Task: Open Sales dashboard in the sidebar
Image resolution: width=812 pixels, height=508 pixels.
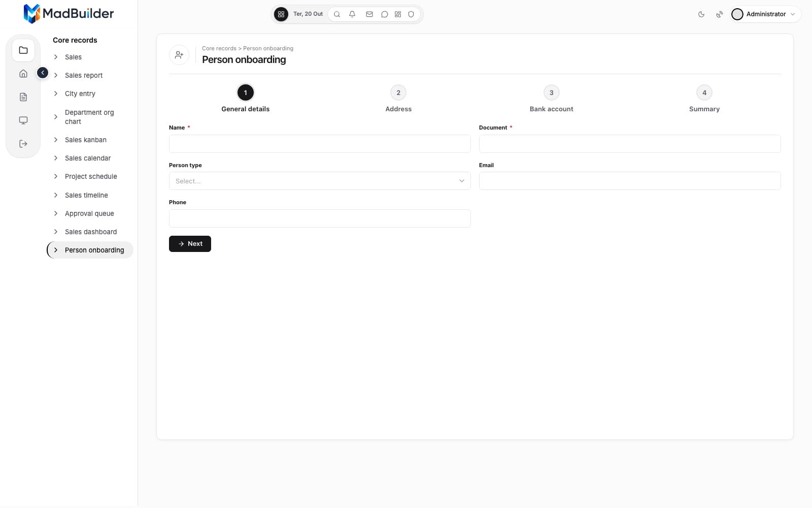Action: coord(90,232)
